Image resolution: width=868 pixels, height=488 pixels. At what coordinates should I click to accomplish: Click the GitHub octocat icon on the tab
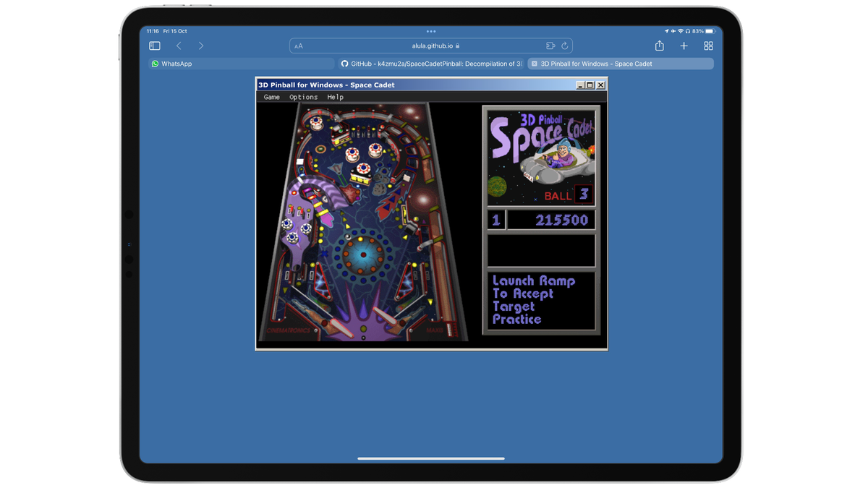click(x=344, y=64)
